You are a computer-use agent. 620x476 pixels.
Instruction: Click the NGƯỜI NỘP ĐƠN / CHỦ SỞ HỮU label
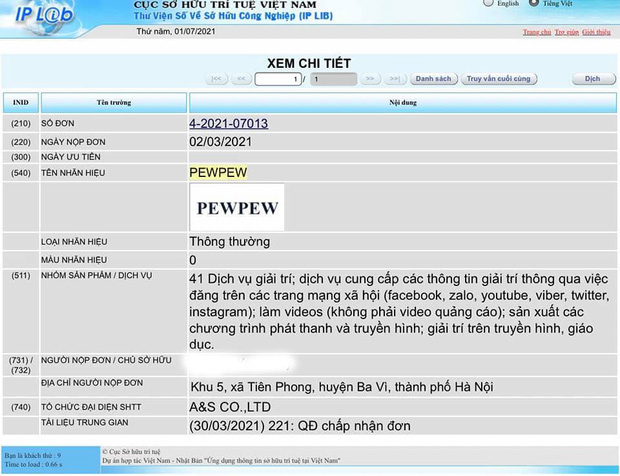106,360
